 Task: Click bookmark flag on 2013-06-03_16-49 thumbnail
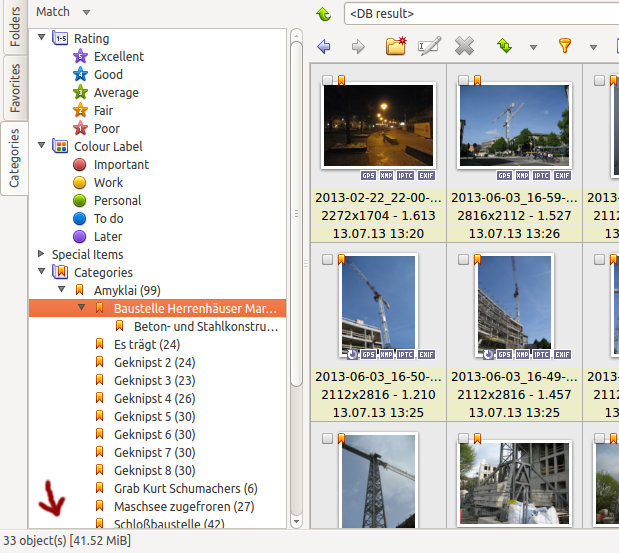click(477, 259)
